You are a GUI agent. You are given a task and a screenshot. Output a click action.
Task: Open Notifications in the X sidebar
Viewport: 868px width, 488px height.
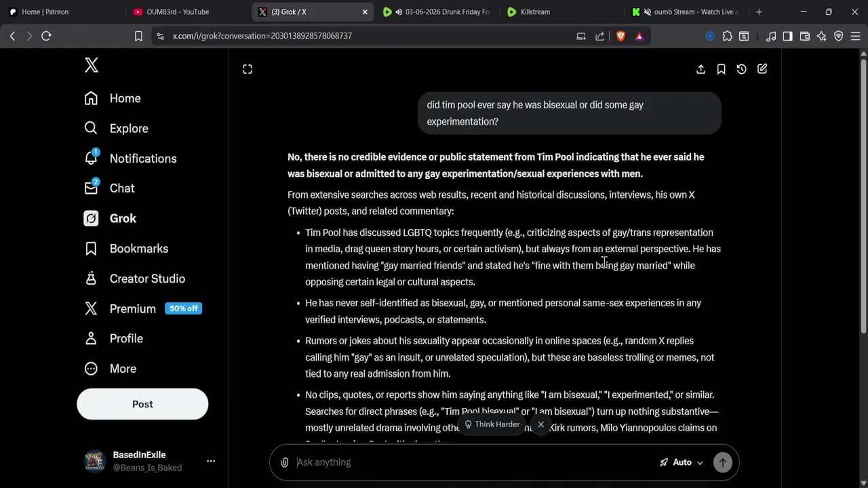pyautogui.click(x=131, y=159)
